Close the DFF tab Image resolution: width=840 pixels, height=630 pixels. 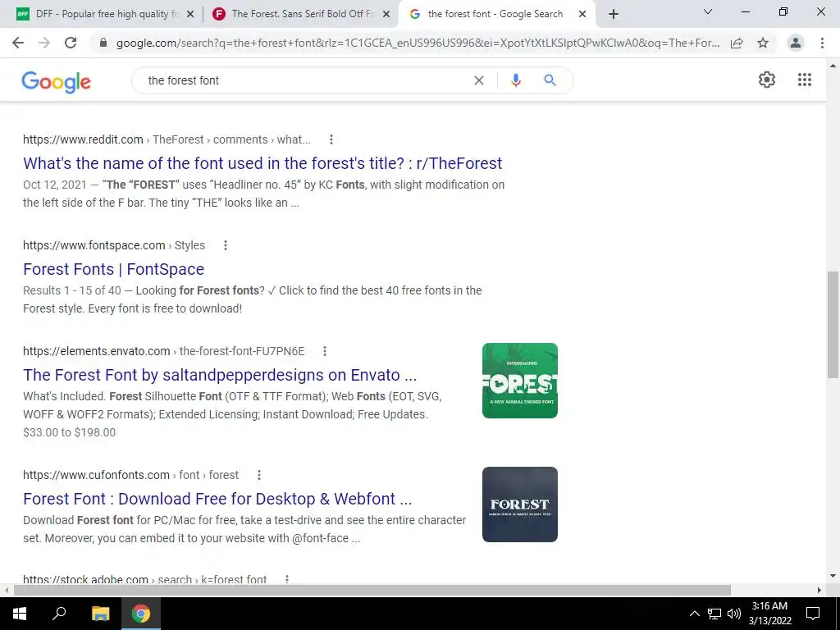[x=190, y=14]
